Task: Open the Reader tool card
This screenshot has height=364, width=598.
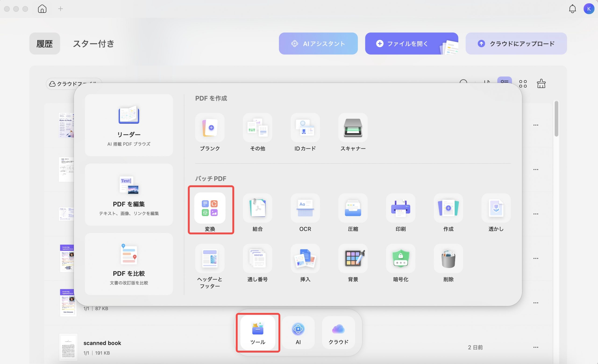Action: coord(129,125)
